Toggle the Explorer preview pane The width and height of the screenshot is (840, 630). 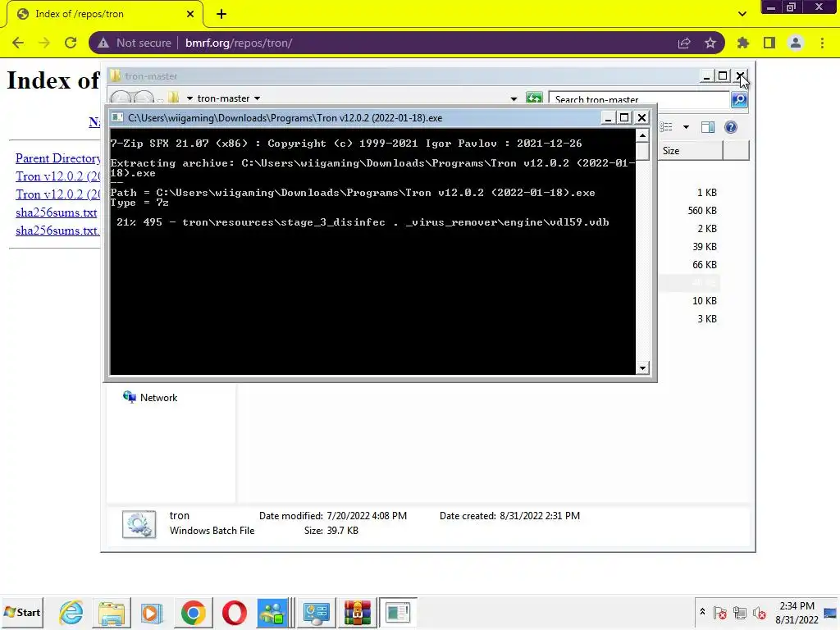pos(708,127)
